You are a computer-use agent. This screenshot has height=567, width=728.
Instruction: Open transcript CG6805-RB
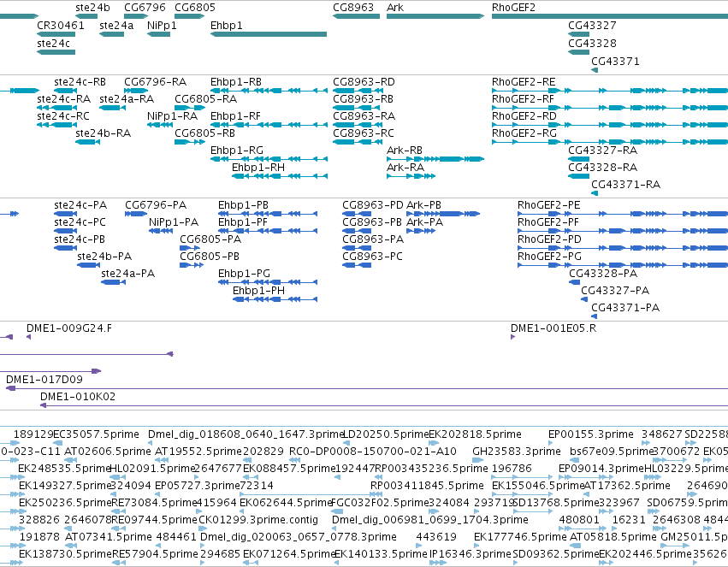click(x=204, y=133)
